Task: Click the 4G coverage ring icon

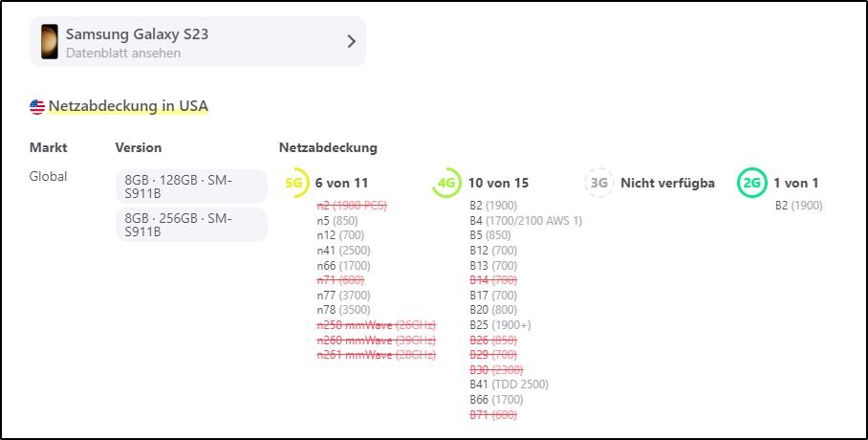Action: (x=446, y=183)
